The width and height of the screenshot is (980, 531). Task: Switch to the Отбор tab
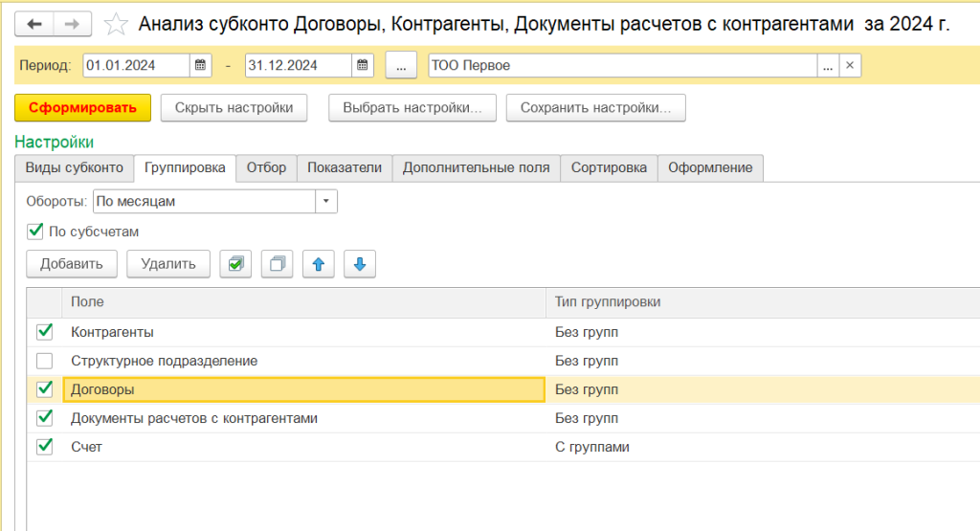tap(266, 167)
